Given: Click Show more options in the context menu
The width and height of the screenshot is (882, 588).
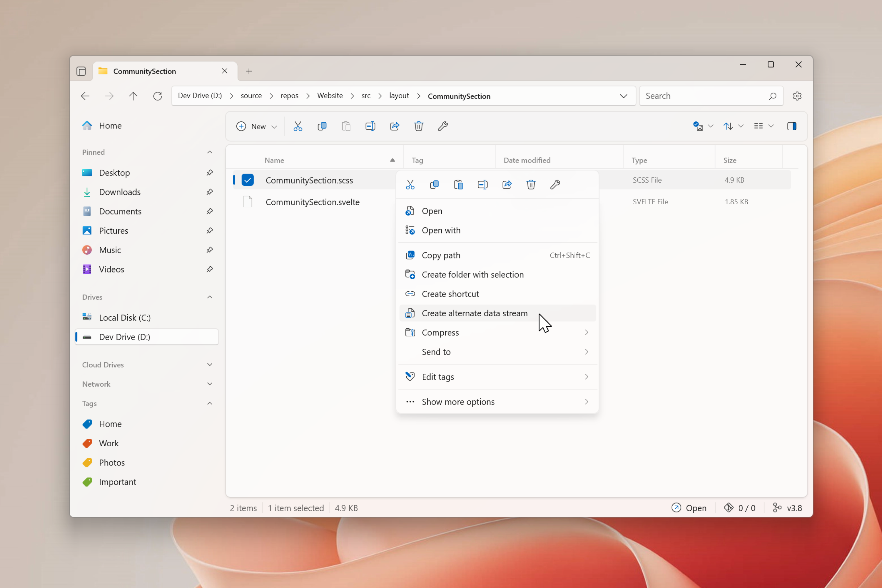Looking at the screenshot, I should click(458, 401).
